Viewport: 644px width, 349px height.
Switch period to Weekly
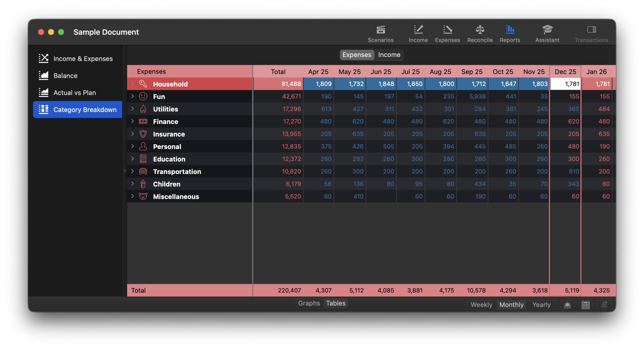tap(481, 305)
